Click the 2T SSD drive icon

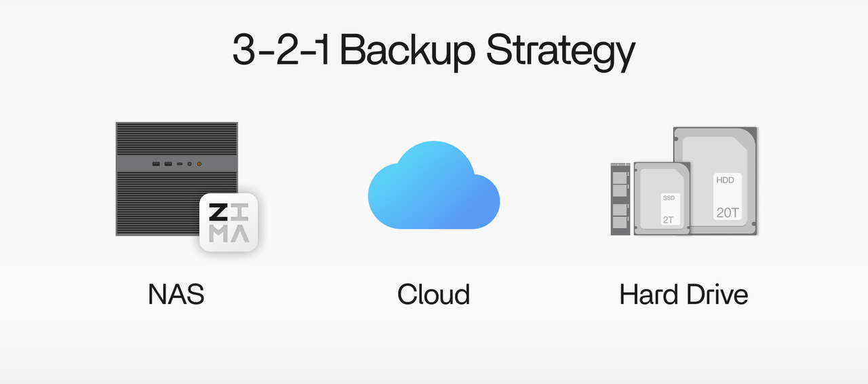pos(662,199)
